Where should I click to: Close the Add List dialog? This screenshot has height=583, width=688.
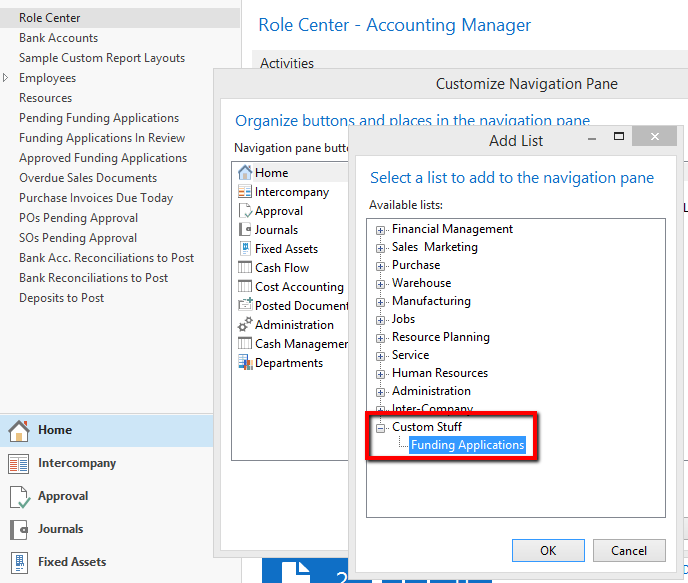[x=655, y=137]
